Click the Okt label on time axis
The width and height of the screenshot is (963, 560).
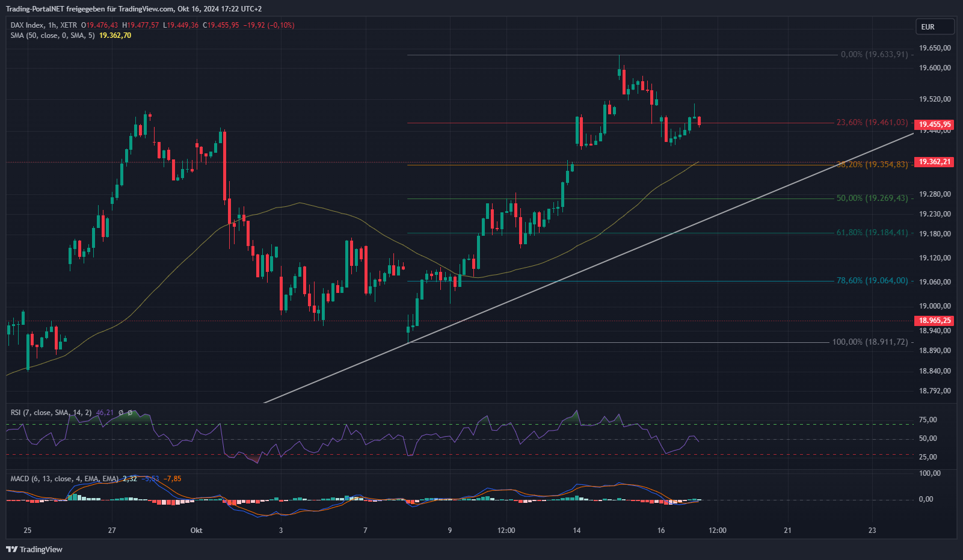[x=196, y=531]
